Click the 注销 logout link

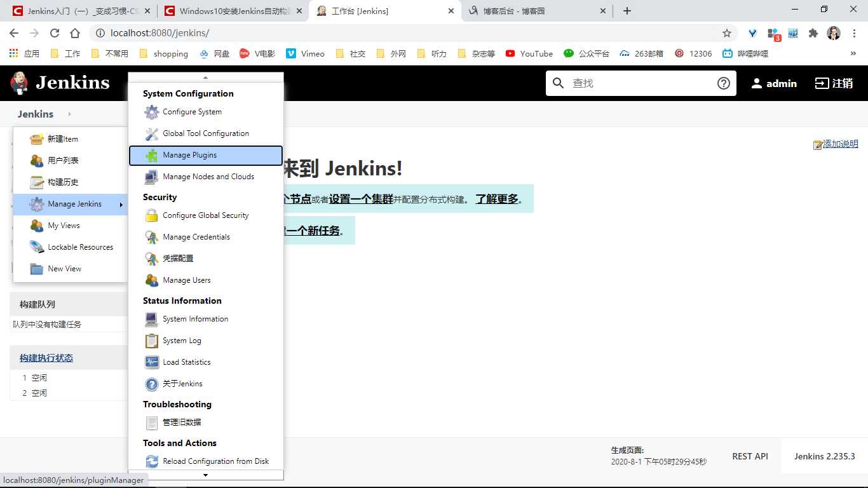834,83
